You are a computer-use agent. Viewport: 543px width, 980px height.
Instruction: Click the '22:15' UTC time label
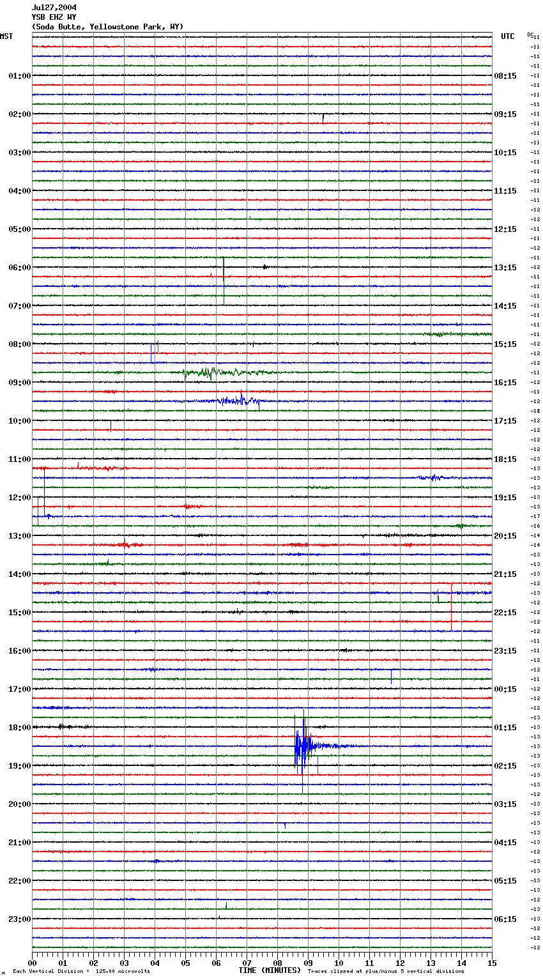[505, 613]
